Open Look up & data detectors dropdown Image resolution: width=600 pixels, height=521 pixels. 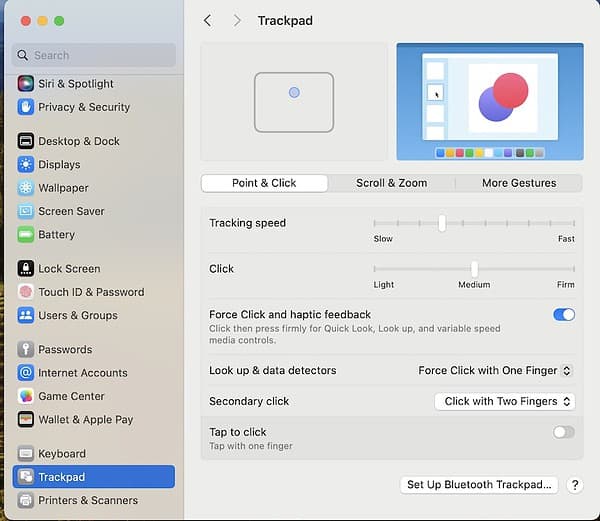(x=495, y=371)
